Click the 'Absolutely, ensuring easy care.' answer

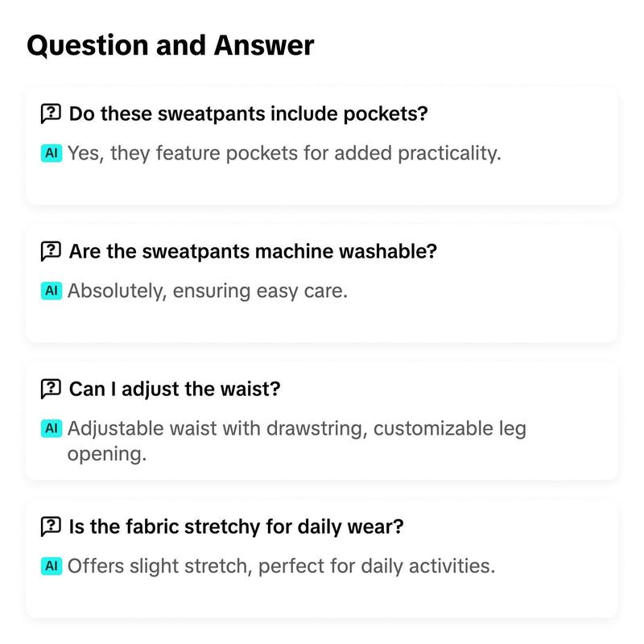[208, 291]
